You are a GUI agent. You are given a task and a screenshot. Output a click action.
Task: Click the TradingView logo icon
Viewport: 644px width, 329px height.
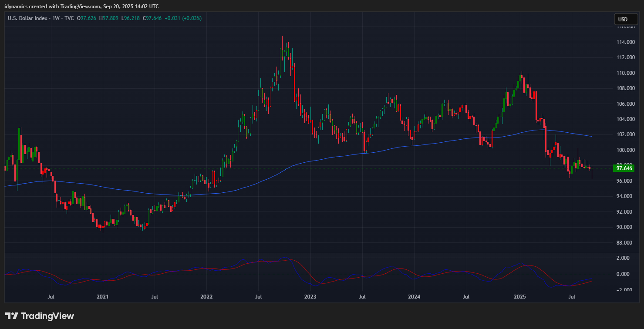click(11, 316)
